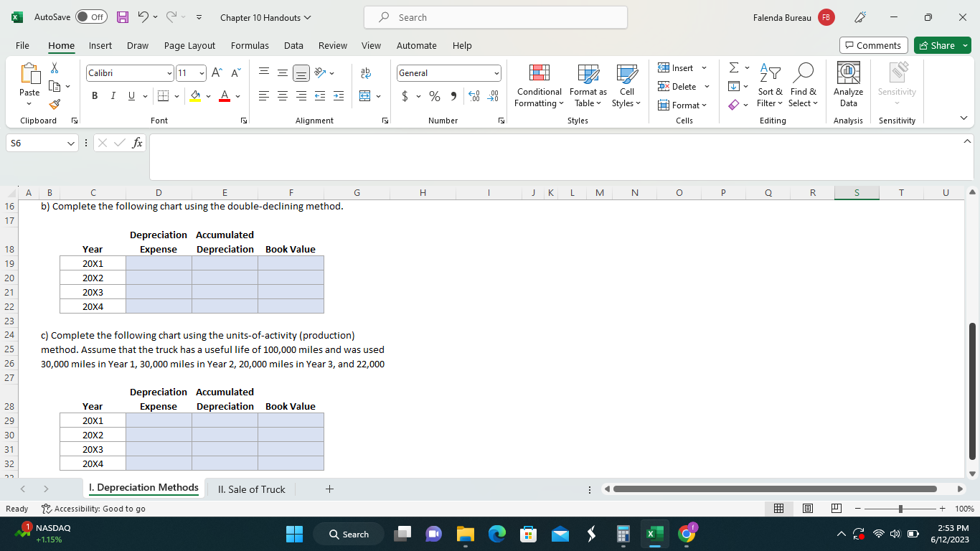The height and width of the screenshot is (551, 980).
Task: Open Conditional Formatting options
Action: click(x=539, y=86)
